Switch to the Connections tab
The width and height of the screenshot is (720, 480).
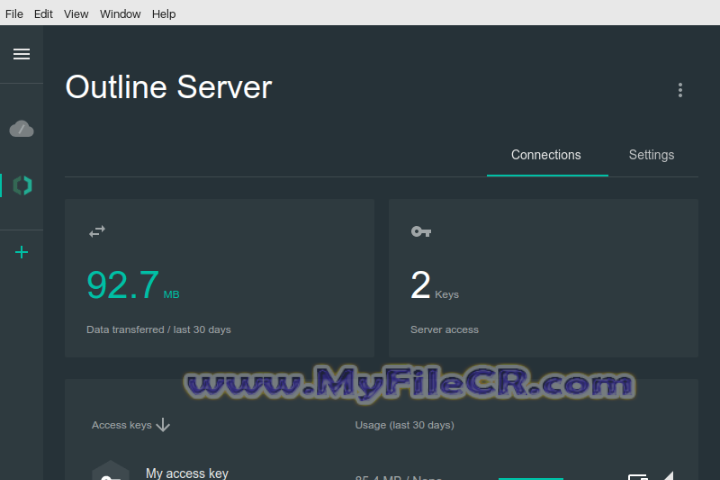[x=546, y=155]
